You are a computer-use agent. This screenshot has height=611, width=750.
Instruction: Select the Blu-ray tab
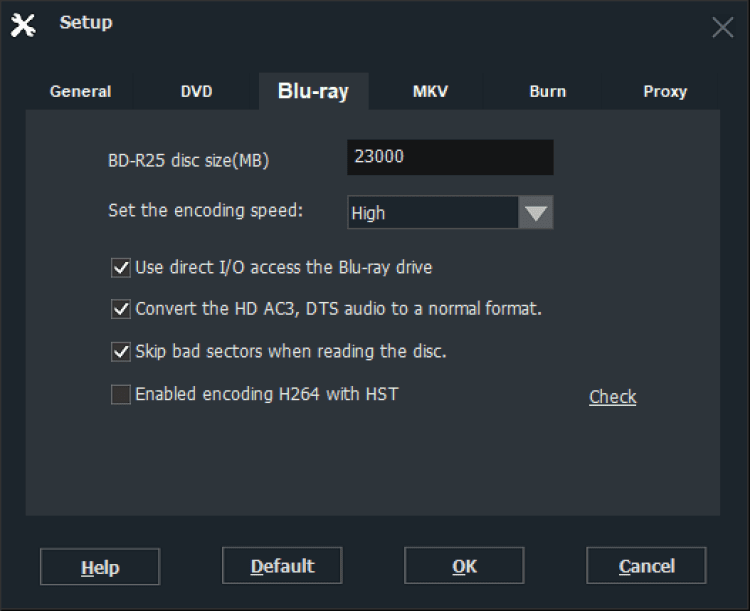(313, 91)
